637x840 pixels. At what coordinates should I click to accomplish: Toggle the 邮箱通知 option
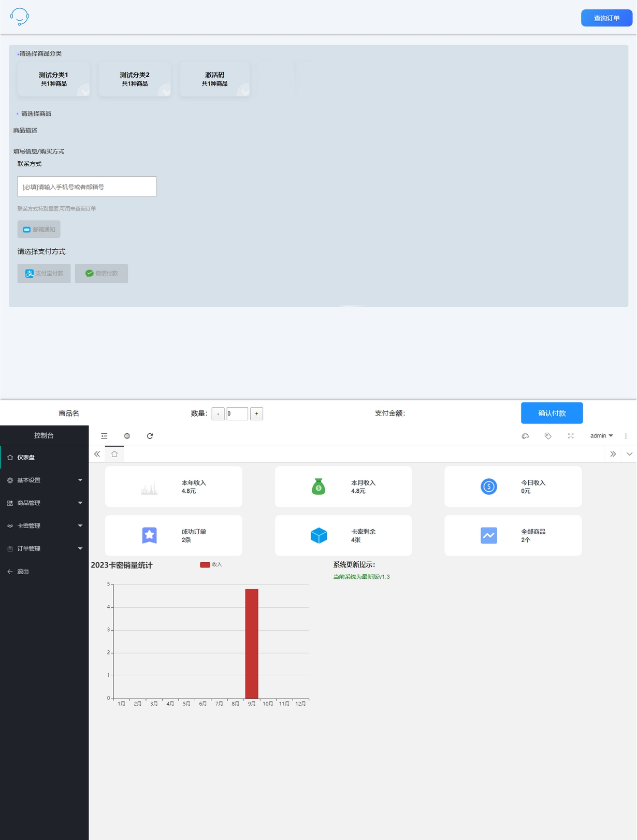[39, 229]
